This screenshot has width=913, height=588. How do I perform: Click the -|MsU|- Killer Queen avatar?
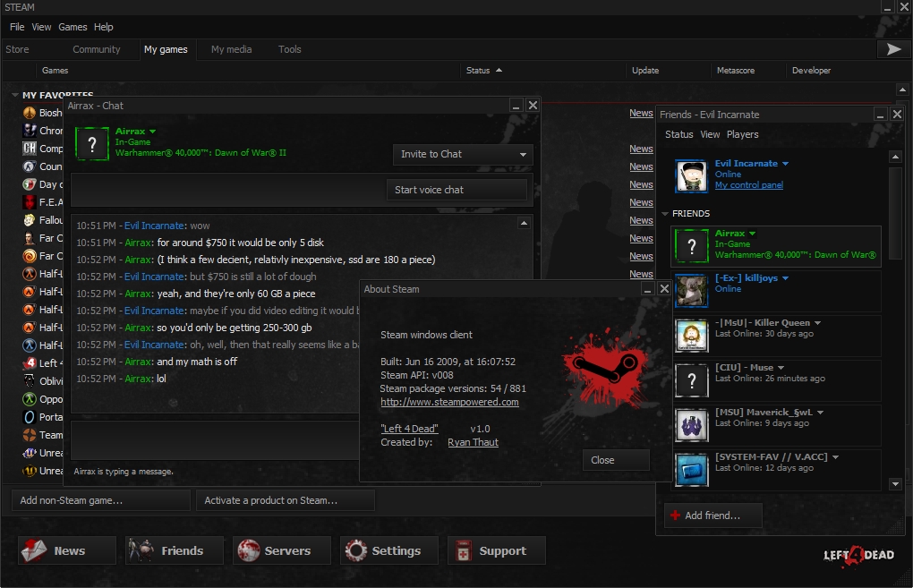[691, 335]
